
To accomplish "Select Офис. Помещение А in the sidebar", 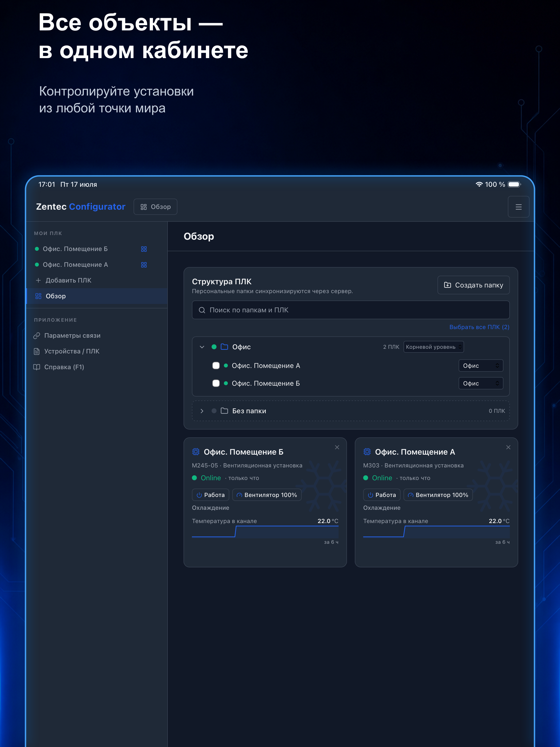I will tap(75, 265).
